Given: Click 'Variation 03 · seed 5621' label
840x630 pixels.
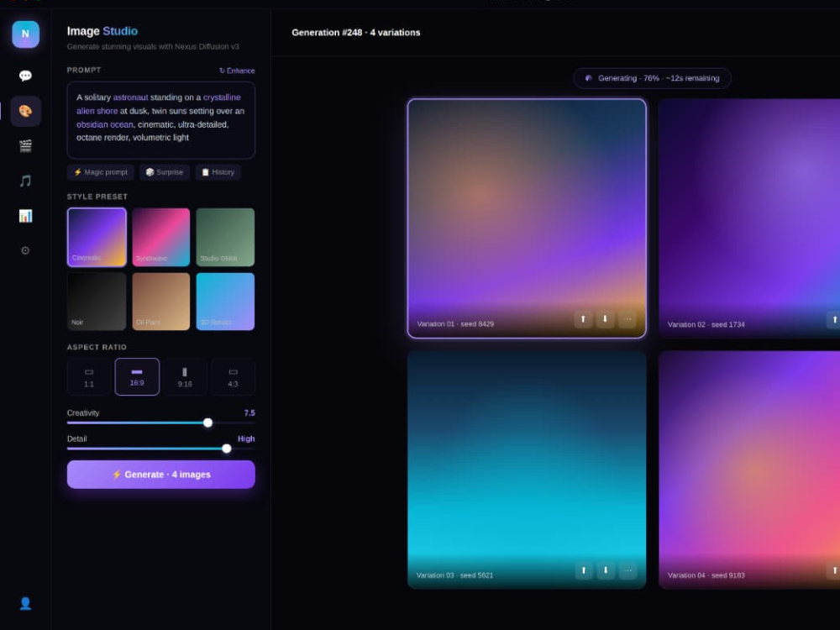Looking at the screenshot, I should click(x=454, y=575).
